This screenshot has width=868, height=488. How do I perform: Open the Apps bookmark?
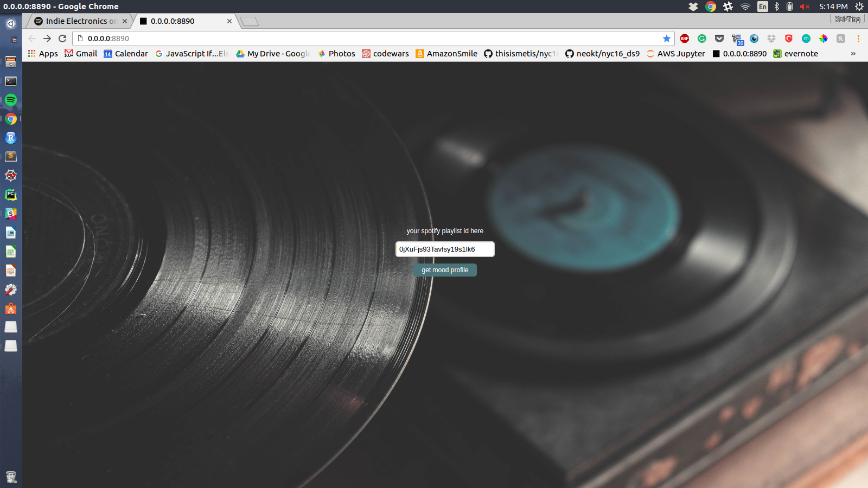point(43,54)
